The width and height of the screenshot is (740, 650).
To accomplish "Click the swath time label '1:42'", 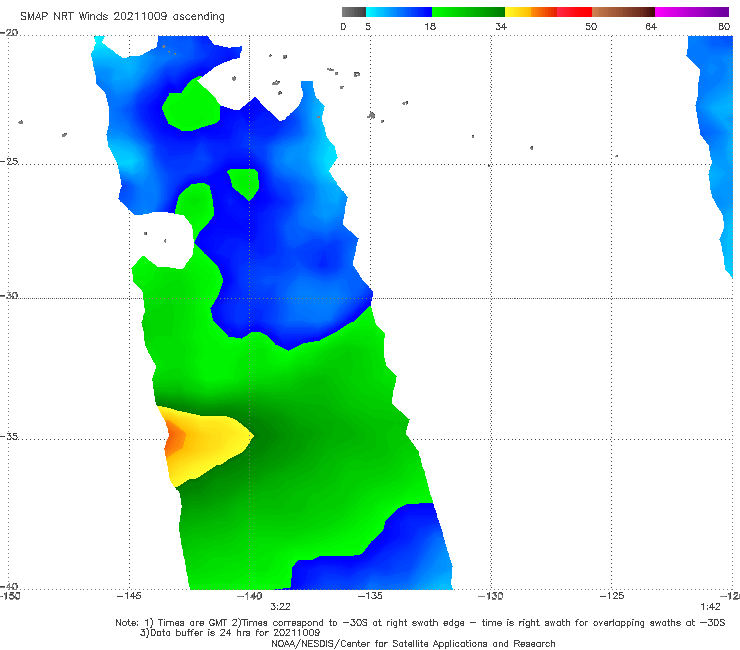I will (x=710, y=607).
